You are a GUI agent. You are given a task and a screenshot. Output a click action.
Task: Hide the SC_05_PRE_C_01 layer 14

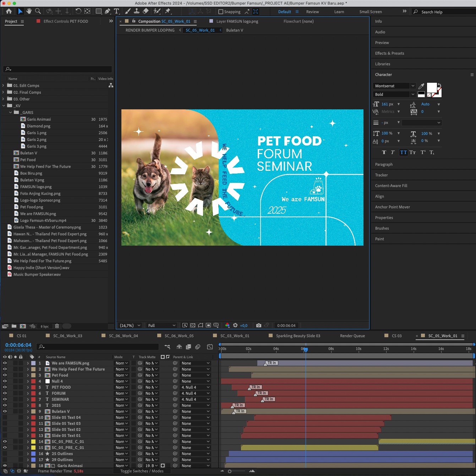coord(5,442)
